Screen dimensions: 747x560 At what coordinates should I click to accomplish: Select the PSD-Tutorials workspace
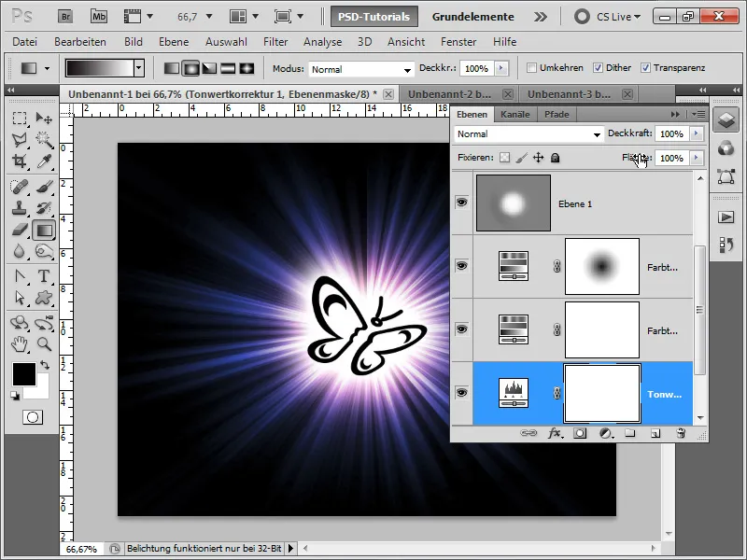pyautogui.click(x=374, y=17)
